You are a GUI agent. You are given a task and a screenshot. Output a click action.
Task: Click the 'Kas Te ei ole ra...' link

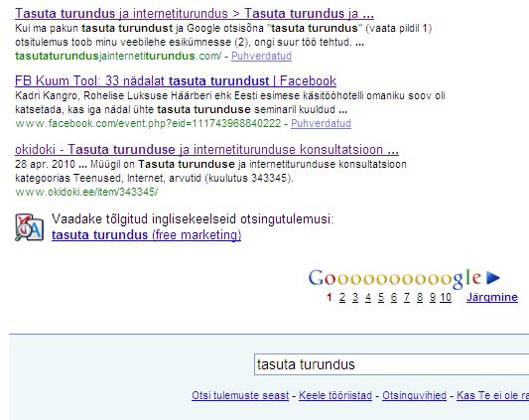[492, 395]
